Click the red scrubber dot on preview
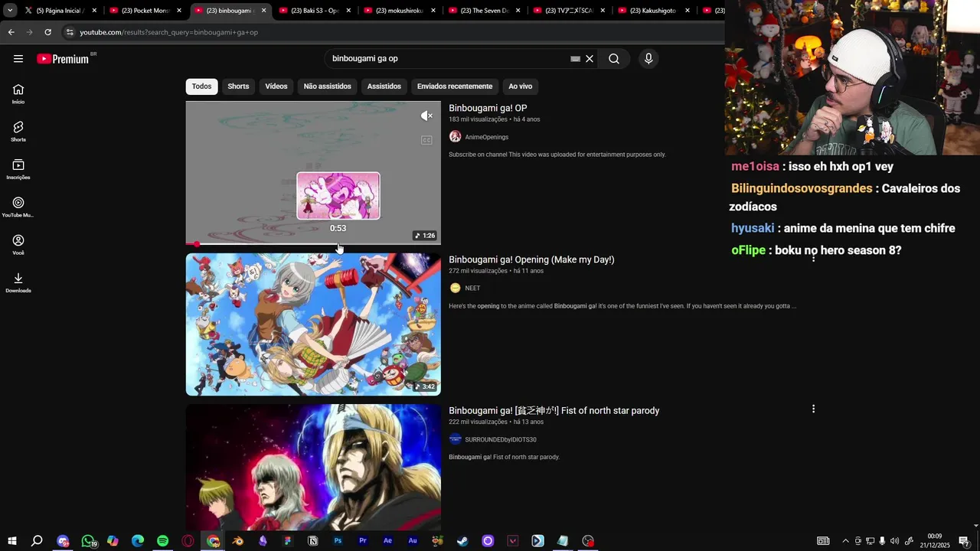The width and height of the screenshot is (980, 551). 197,244
